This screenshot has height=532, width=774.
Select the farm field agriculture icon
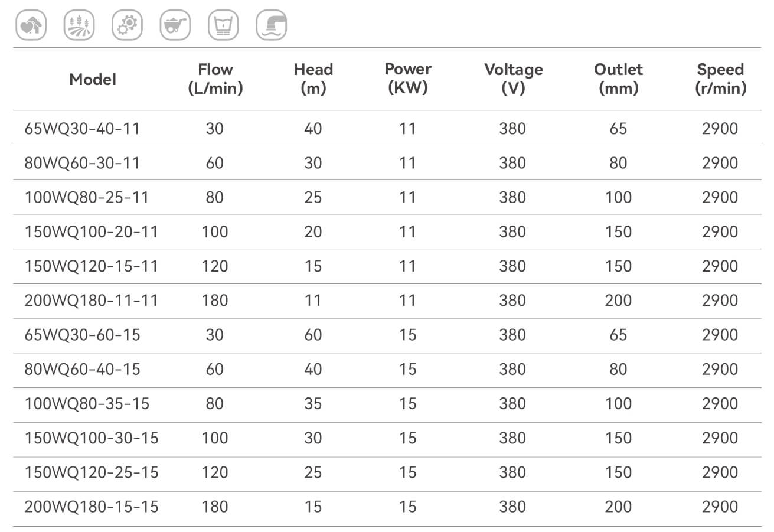(x=79, y=25)
